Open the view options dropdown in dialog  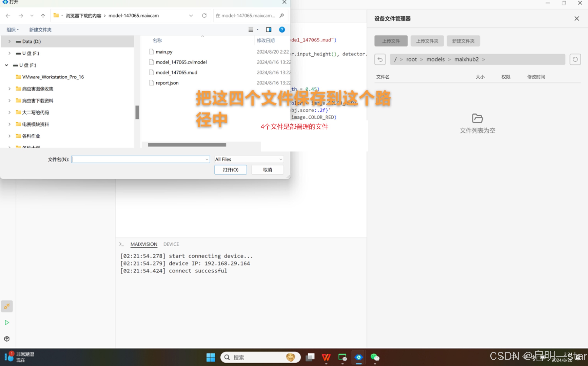point(257,30)
